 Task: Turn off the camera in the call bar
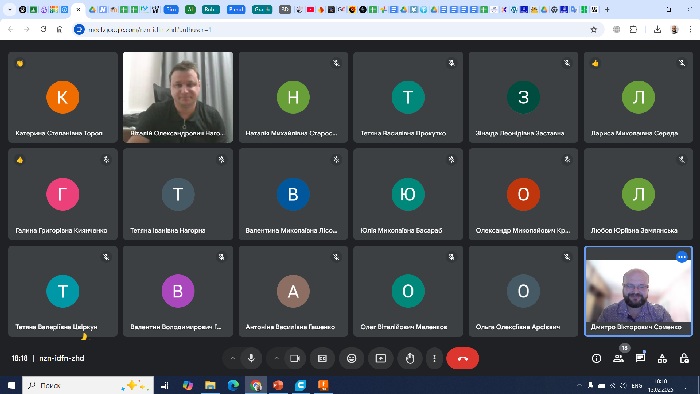click(x=295, y=358)
